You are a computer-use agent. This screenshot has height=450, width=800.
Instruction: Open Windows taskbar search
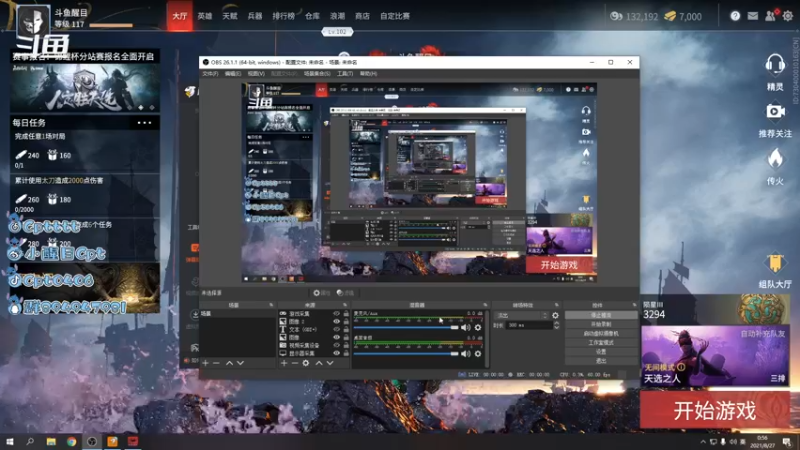coord(30,441)
